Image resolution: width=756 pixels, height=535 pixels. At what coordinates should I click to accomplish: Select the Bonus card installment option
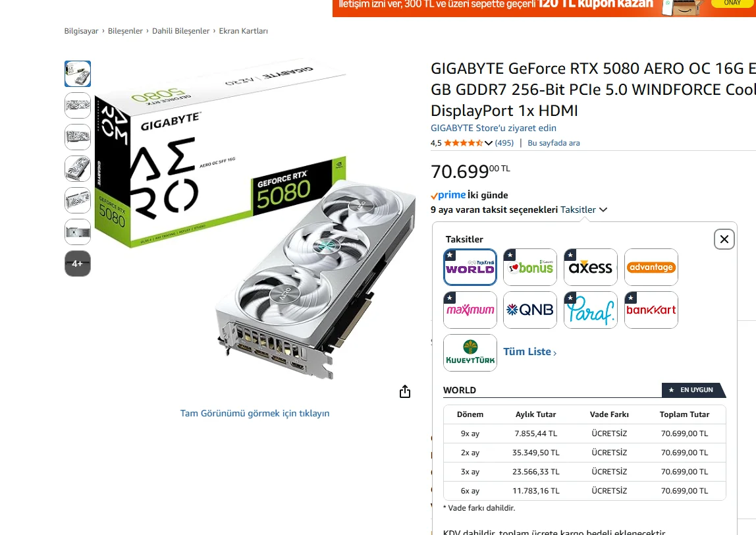tap(530, 267)
